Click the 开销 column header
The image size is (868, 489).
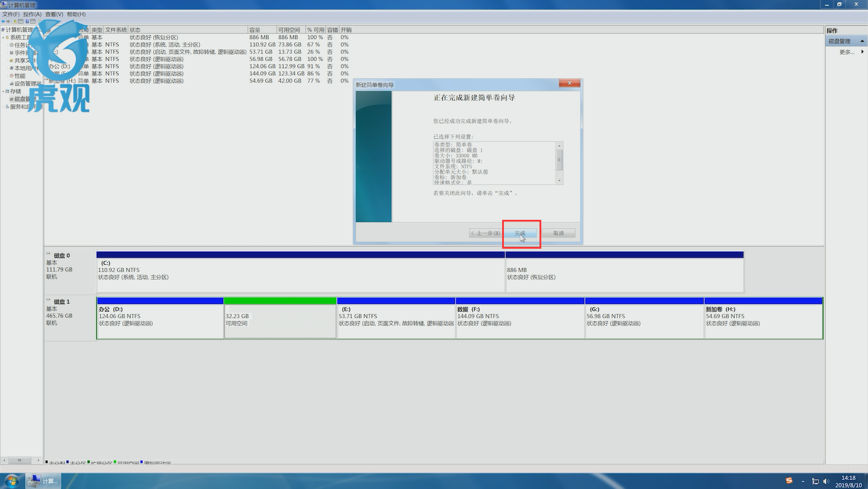pos(346,30)
